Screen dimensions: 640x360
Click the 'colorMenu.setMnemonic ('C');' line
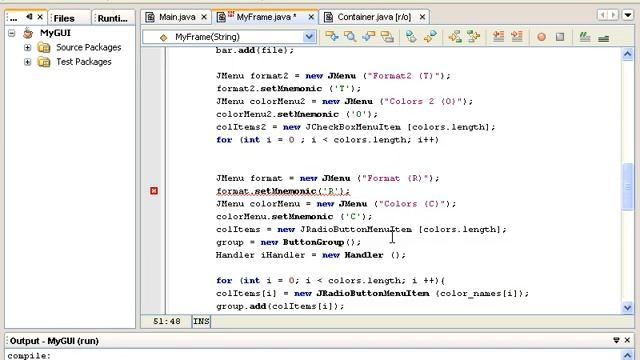(x=294, y=217)
